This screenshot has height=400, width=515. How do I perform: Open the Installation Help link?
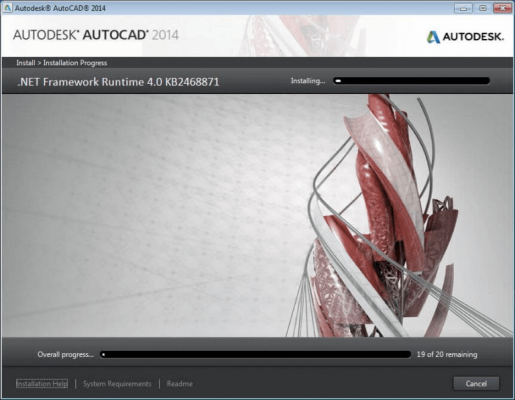[42, 384]
